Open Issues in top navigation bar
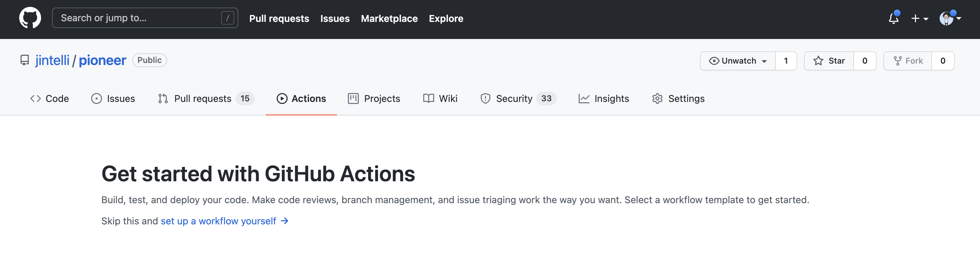The image size is (980, 262). tap(335, 18)
